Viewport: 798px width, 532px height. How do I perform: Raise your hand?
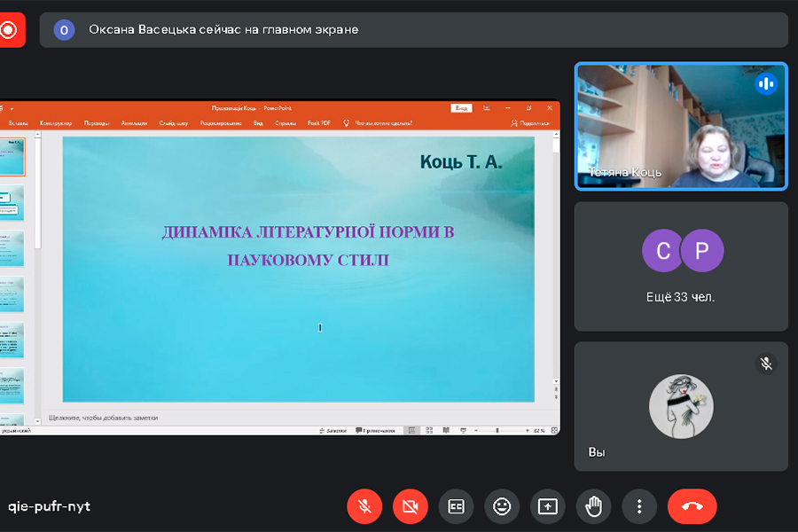[593, 506]
